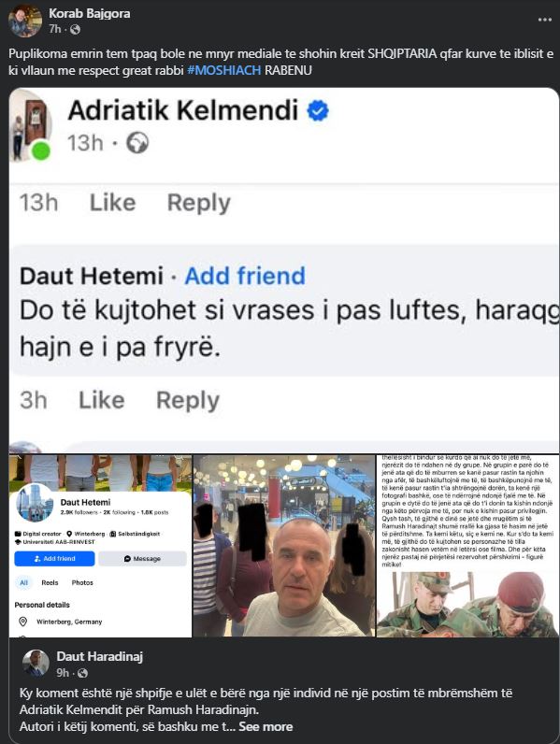560x744 pixels.
Task: Click Adriatik Kelmendi's verified badge
Action: pos(318,110)
